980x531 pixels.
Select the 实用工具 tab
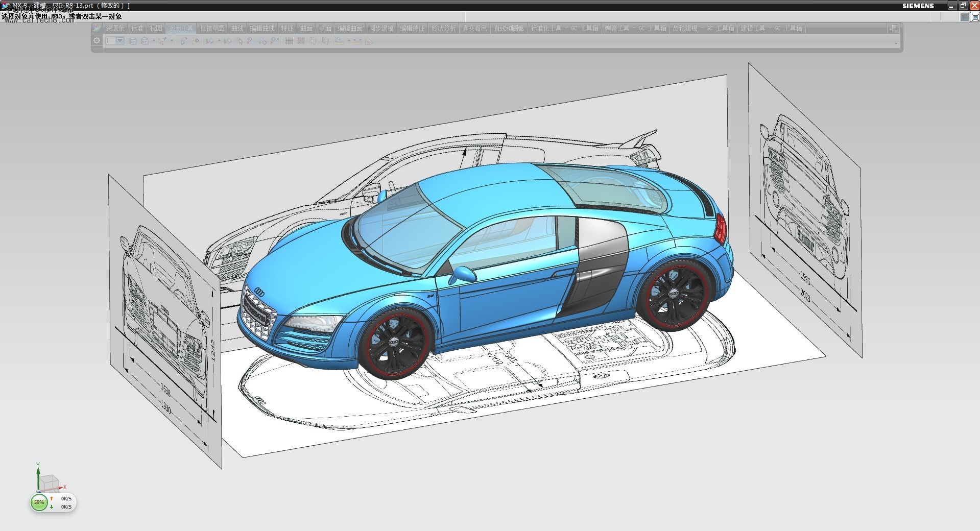click(x=181, y=29)
